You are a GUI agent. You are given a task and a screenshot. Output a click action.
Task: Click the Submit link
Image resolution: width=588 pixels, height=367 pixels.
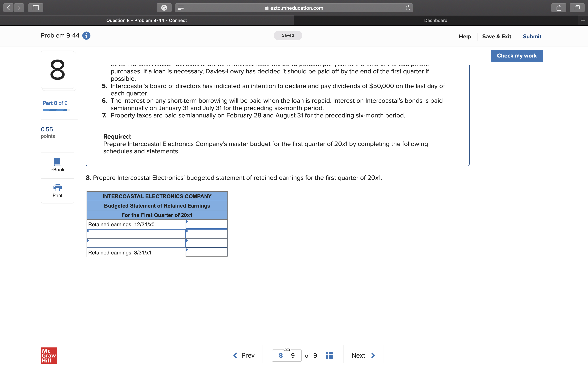pos(532,36)
